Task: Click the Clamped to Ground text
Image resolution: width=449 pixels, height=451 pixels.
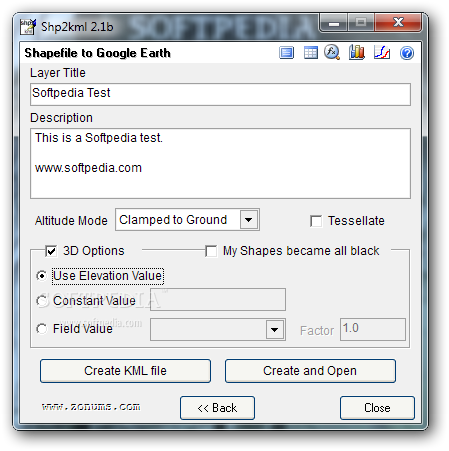Action: pyautogui.click(x=173, y=220)
